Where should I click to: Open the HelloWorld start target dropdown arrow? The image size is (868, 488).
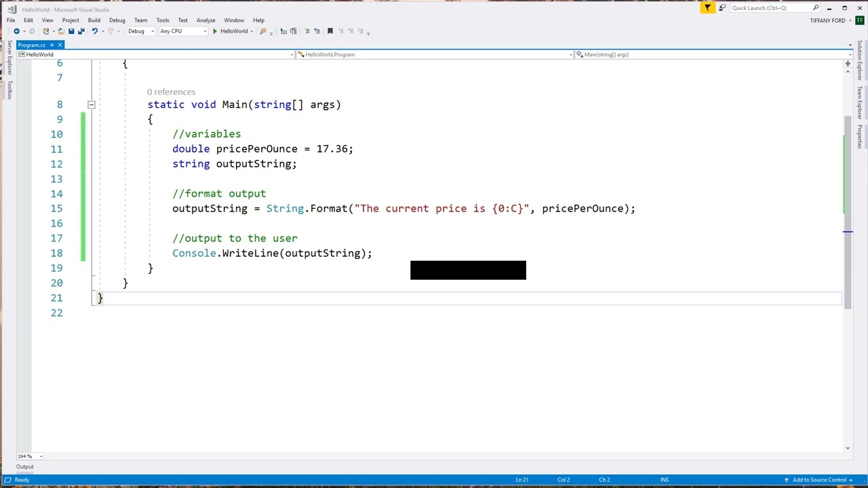252,31
